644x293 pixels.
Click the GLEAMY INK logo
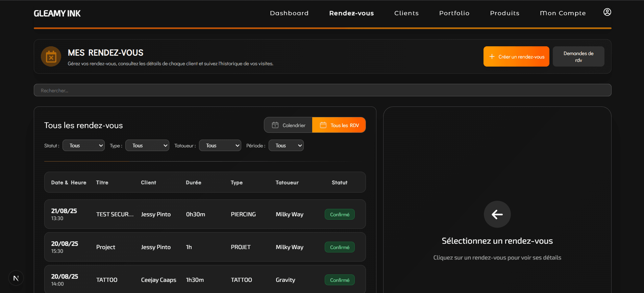click(57, 14)
